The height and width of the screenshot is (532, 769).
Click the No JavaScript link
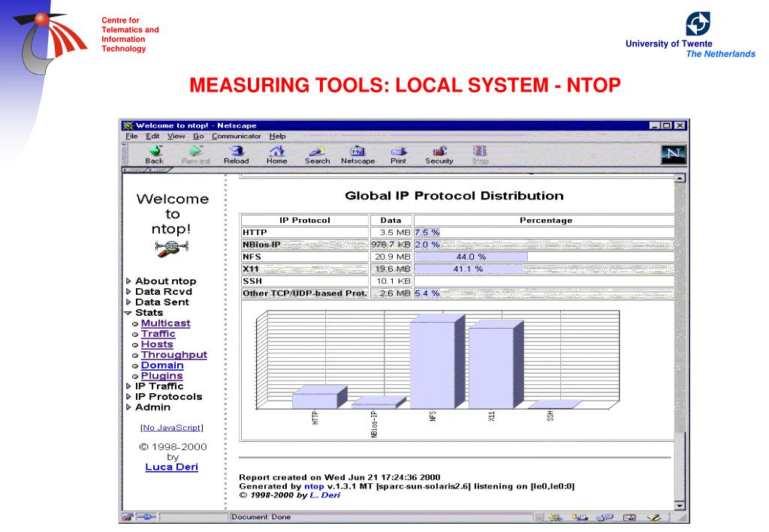tap(172, 428)
